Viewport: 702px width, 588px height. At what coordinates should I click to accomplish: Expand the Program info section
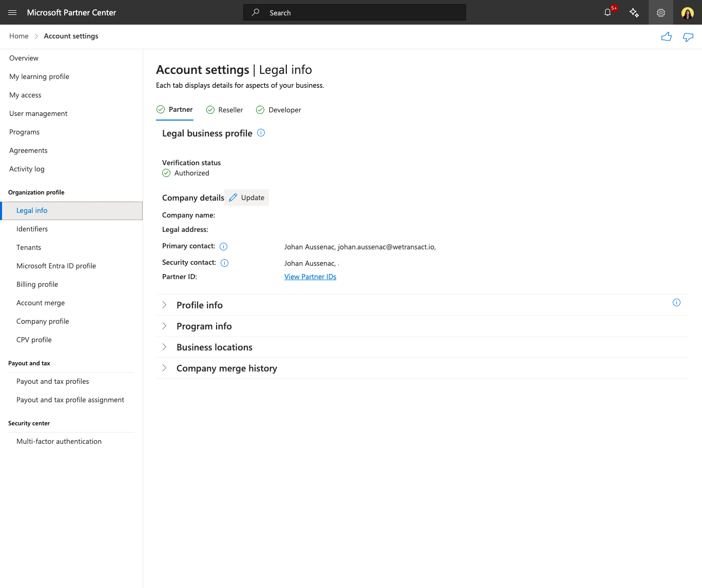pyautogui.click(x=423, y=326)
